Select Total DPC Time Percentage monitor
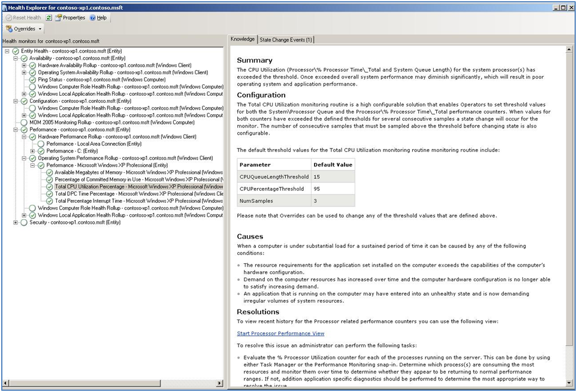Image resolution: width=577 pixels, height=392 pixels. [139, 194]
